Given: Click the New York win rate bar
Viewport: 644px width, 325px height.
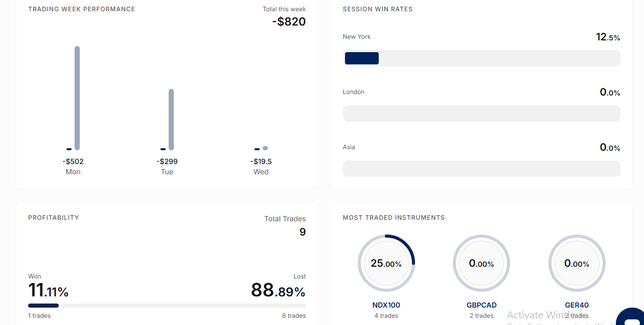Looking at the screenshot, I should click(x=481, y=58).
